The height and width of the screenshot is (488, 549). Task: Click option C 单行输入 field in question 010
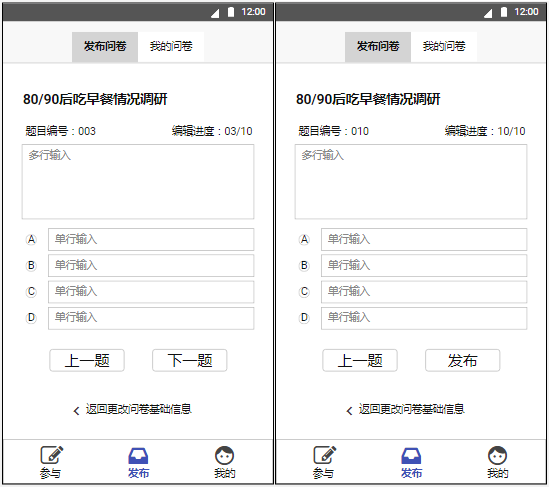424,292
